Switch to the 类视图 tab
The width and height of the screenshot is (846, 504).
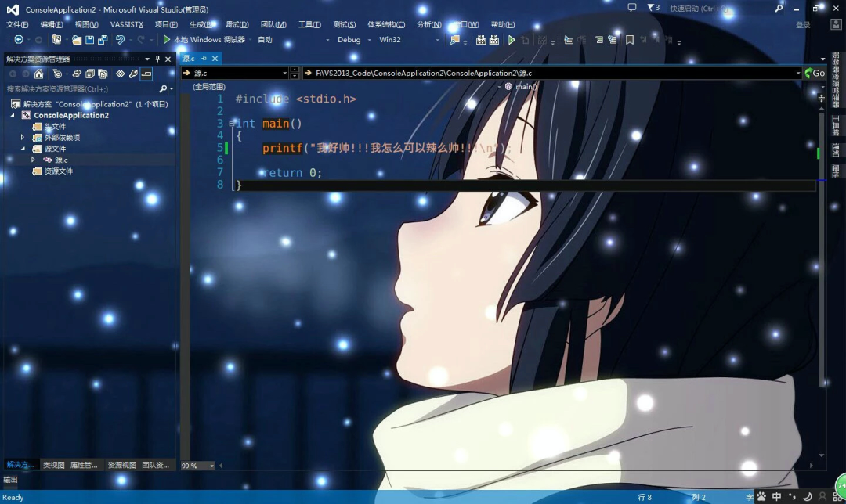(x=54, y=465)
